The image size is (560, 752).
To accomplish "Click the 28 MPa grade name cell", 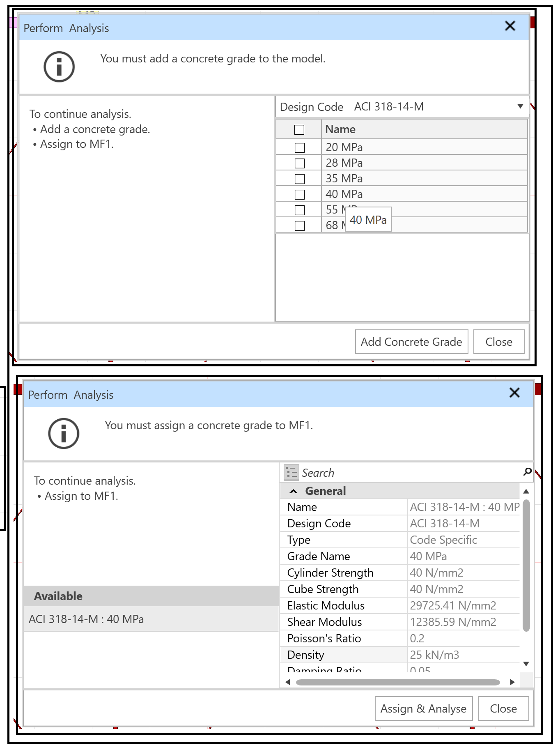I will tap(424, 163).
